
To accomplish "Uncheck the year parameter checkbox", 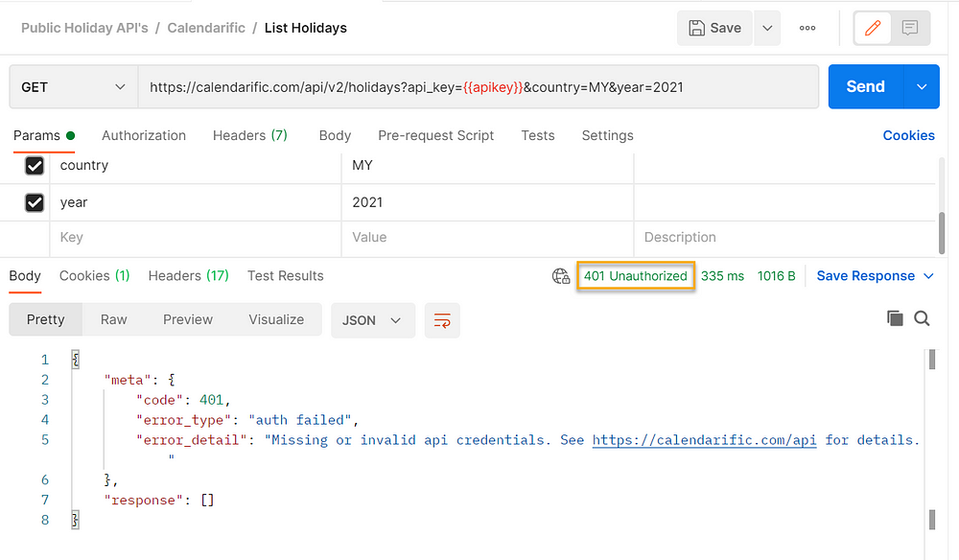I will click(35, 202).
